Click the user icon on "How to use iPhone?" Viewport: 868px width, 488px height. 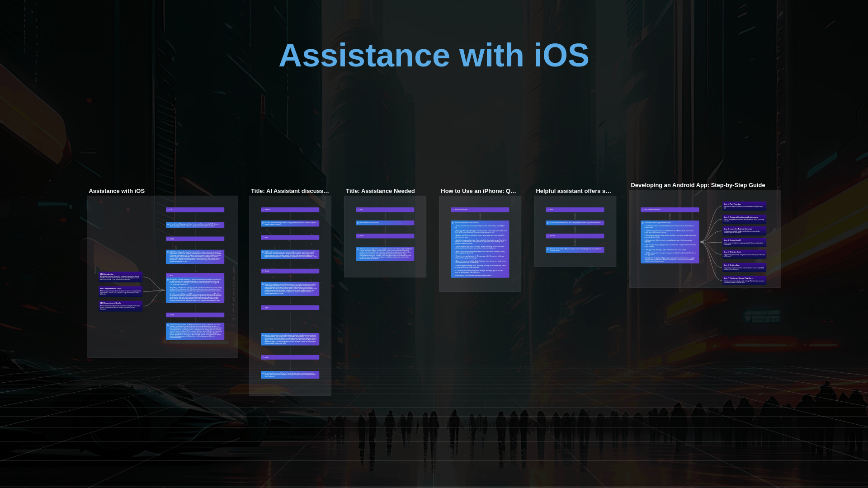point(453,210)
